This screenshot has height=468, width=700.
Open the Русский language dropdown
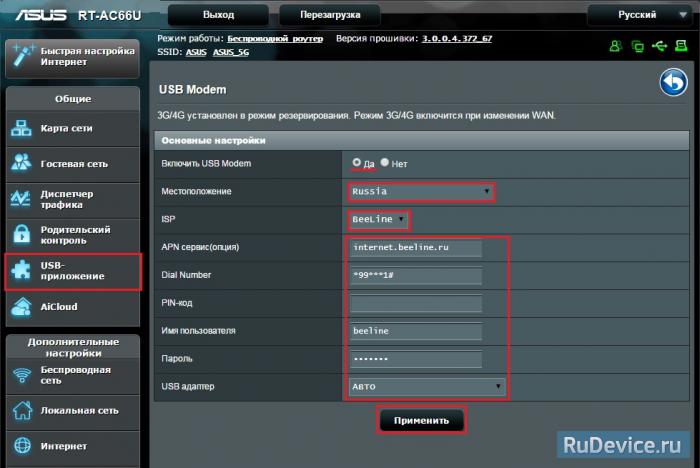(x=642, y=15)
